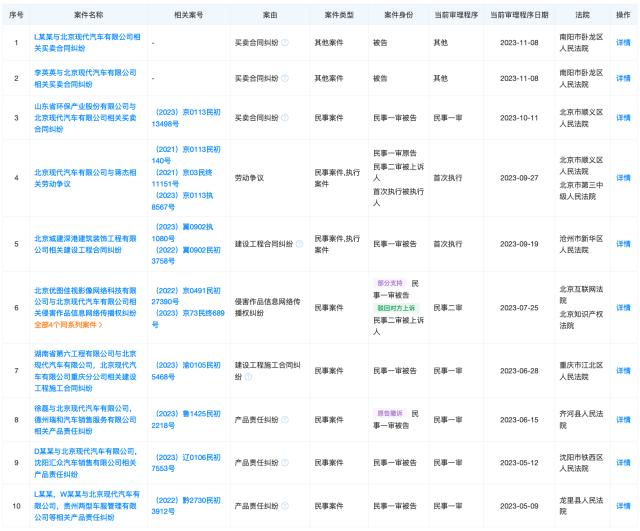Viewport: 640px width, 531px height.
Task: Open case number (2023)京0113执8567号
Action: click(x=182, y=201)
